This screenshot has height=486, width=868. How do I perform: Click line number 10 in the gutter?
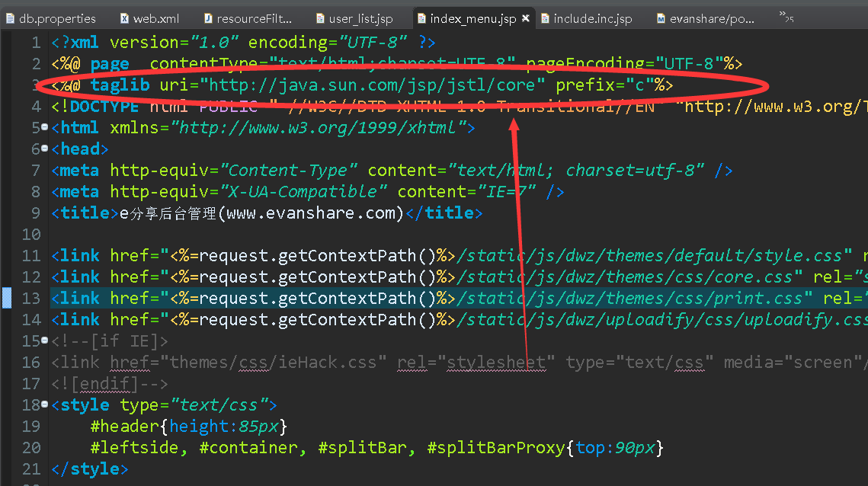31,235
